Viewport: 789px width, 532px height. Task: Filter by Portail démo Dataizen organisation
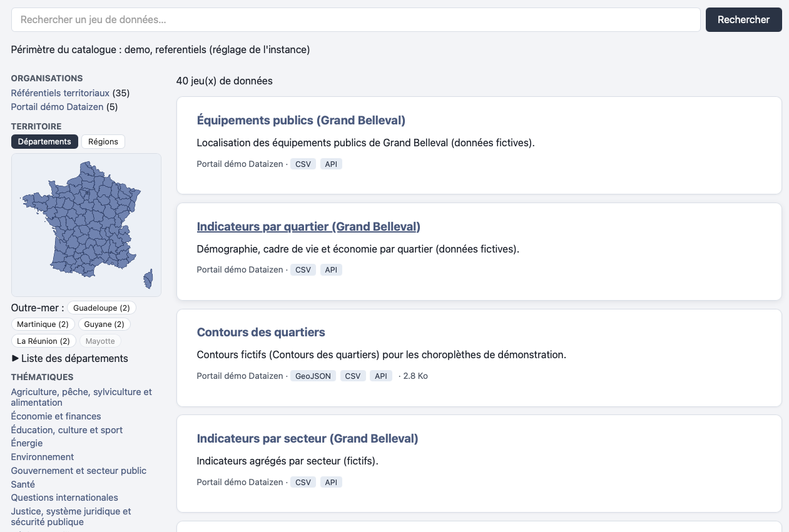[57, 107]
